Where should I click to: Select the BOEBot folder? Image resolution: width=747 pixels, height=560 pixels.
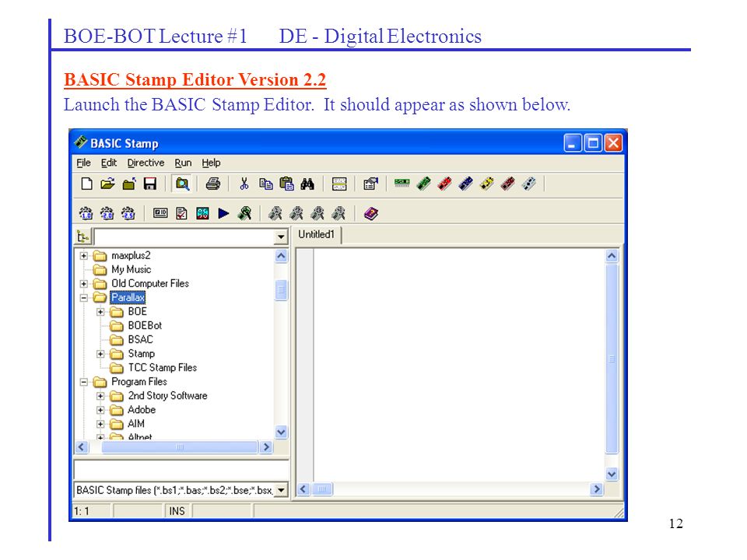pos(145,326)
